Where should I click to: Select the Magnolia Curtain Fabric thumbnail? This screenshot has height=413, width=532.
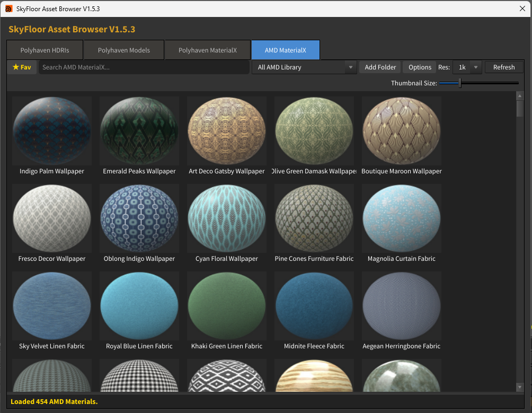402,218
